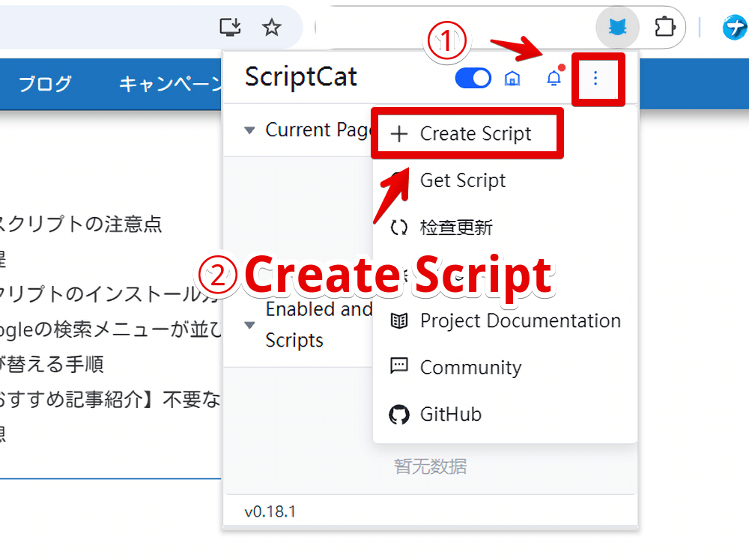Open Community menu entry

point(504,368)
